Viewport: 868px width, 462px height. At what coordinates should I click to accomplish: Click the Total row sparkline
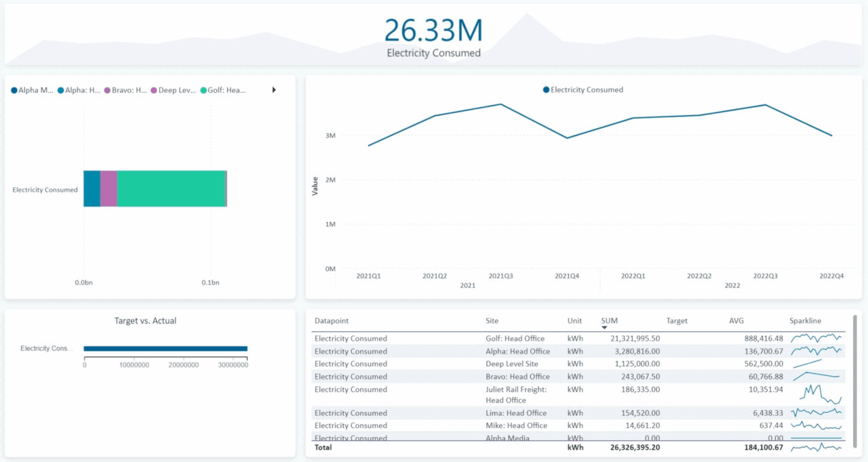pos(816,447)
